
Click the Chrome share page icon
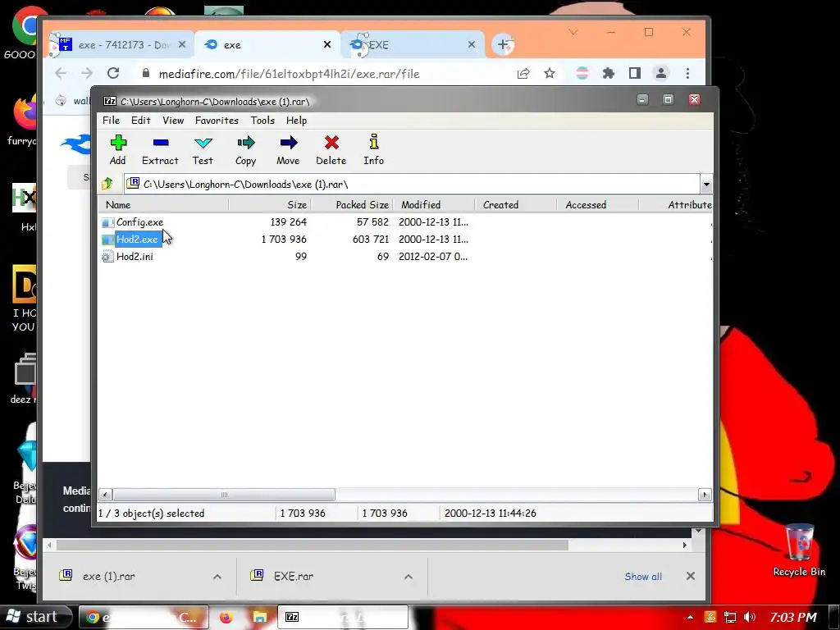(x=523, y=73)
